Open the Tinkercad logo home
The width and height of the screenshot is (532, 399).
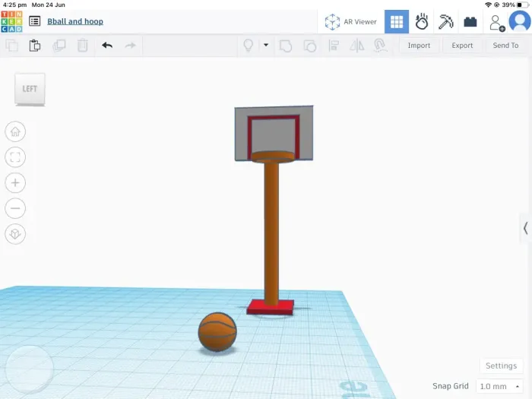[12, 21]
